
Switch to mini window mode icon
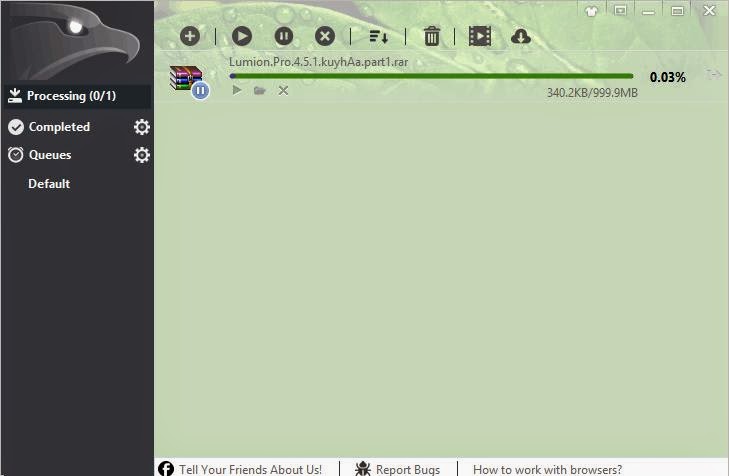click(620, 10)
